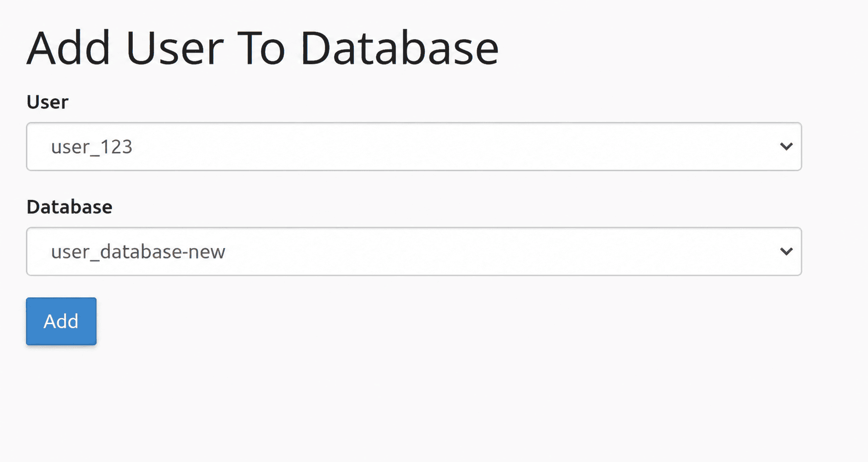Select the word Database in page heading
Screen dimensions: 868x462
(399, 48)
